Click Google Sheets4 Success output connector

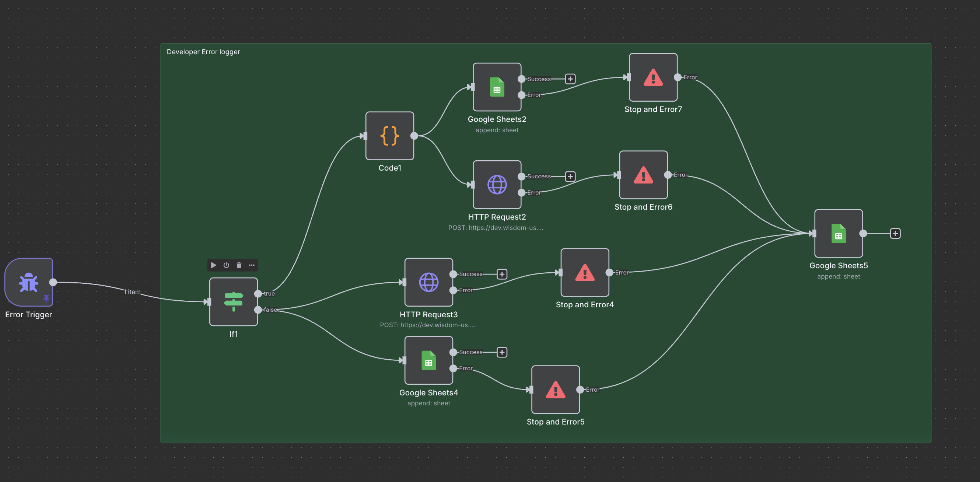pos(454,352)
